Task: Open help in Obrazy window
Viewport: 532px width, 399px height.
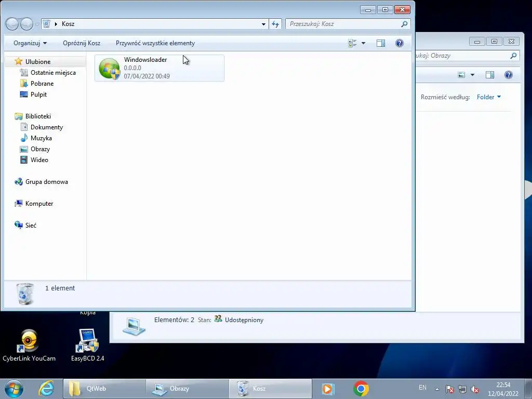Action: coord(508,75)
